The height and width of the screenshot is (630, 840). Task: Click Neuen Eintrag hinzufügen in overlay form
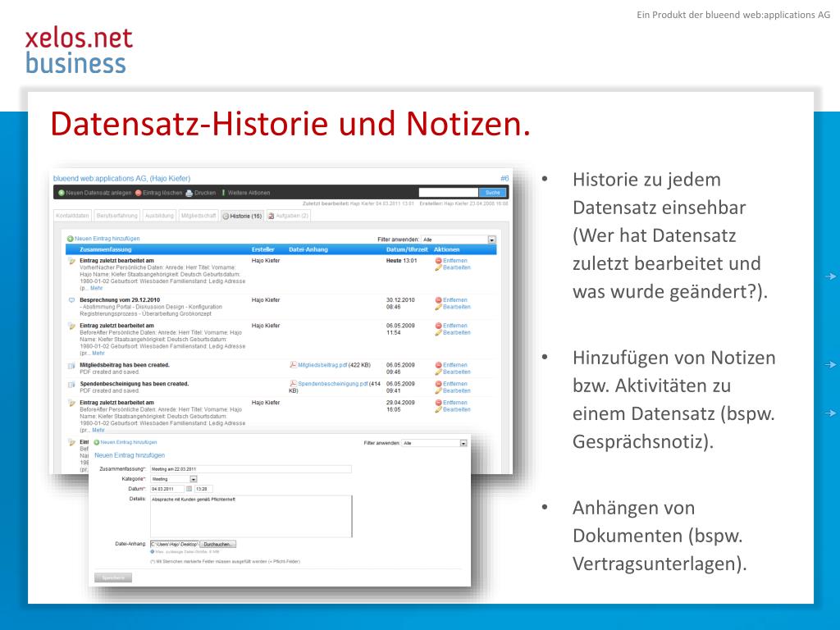click(126, 442)
